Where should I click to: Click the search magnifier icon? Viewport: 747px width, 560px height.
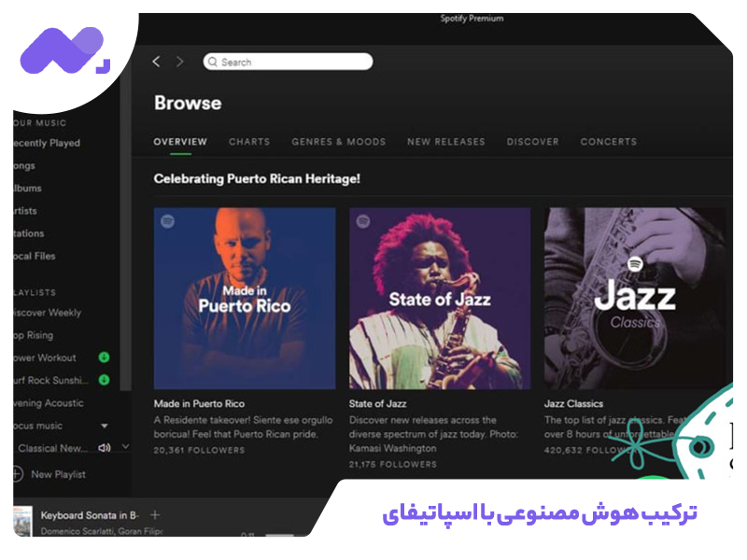tap(213, 62)
